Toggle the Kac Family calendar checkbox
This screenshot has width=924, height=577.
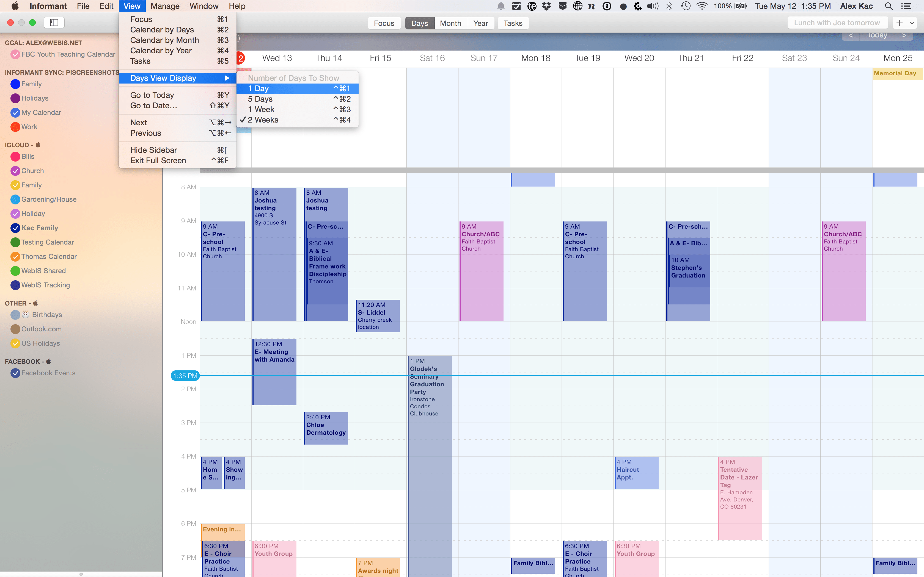coord(15,228)
